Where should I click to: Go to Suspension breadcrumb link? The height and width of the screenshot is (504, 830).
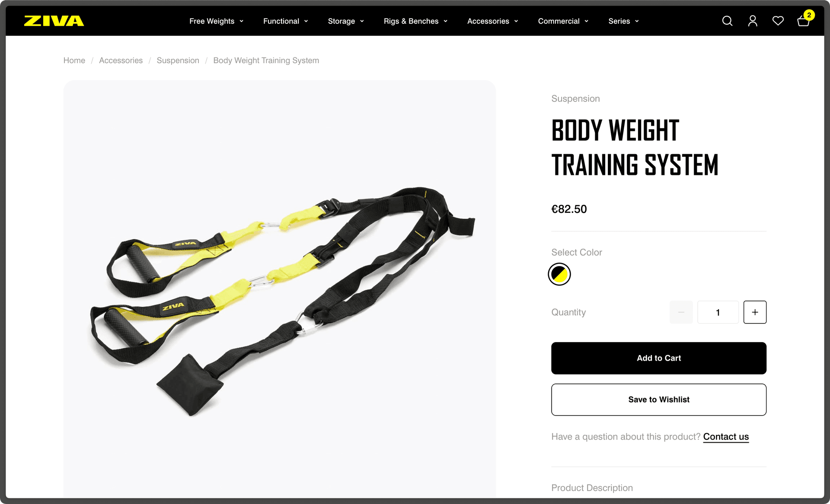click(x=178, y=60)
